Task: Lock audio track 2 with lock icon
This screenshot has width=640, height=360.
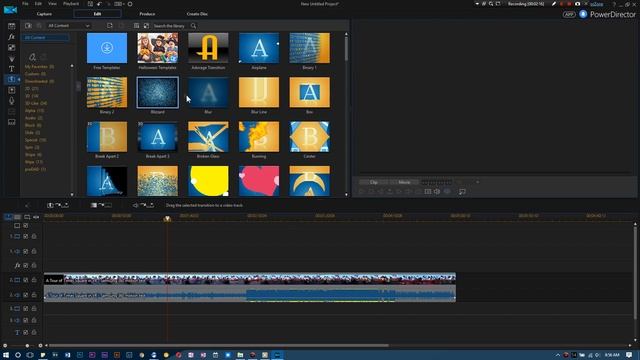Action: click(x=34, y=295)
